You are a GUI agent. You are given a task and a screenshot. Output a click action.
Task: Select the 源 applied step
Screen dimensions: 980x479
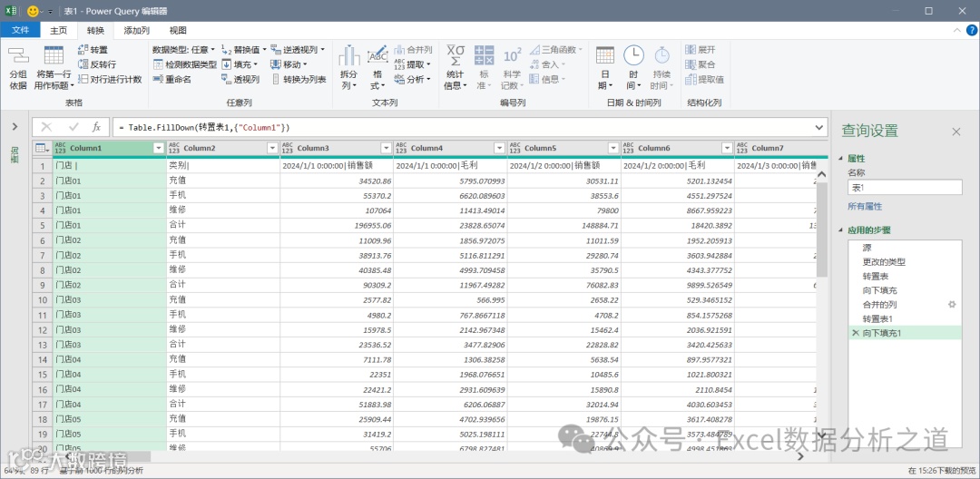coord(905,248)
